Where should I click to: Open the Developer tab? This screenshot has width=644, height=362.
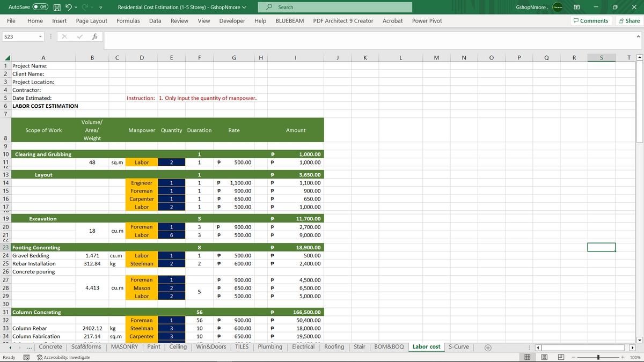tap(232, 21)
